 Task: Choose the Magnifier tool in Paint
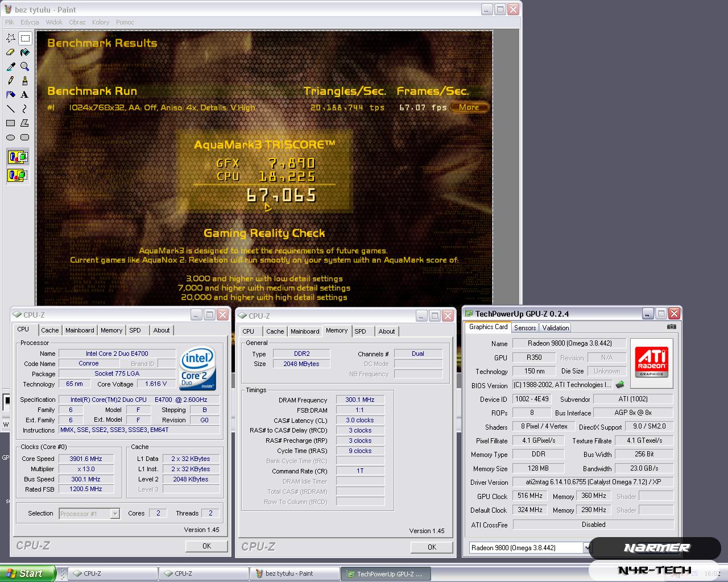(x=25, y=66)
